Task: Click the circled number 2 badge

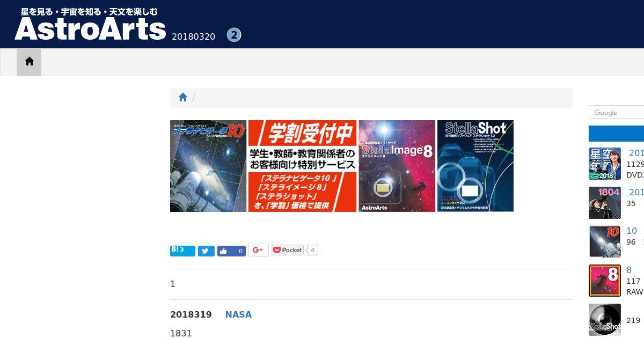Action: pyautogui.click(x=234, y=35)
